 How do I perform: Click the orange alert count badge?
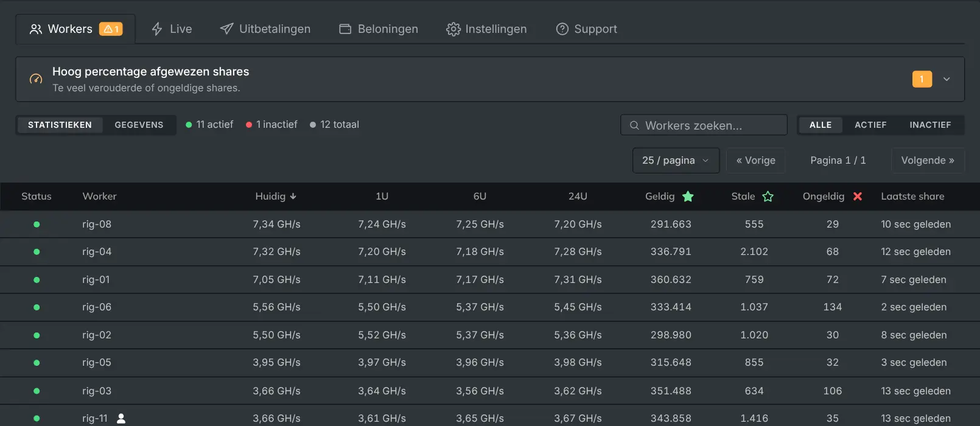(922, 79)
